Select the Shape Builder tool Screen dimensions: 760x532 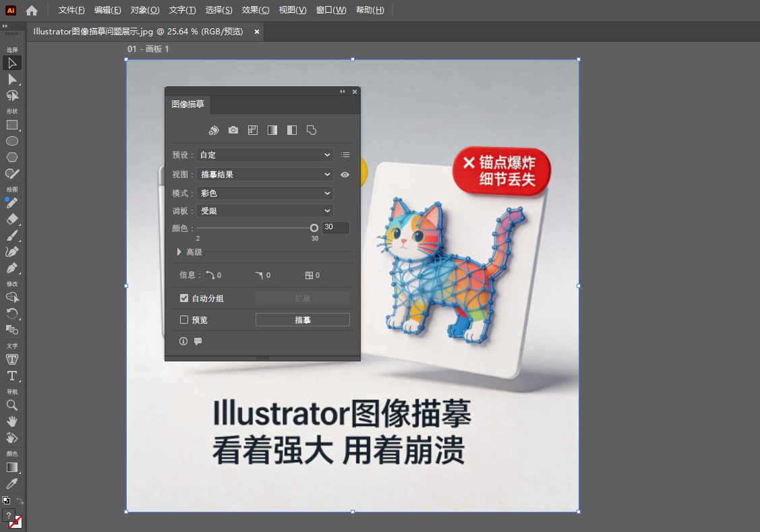12,297
